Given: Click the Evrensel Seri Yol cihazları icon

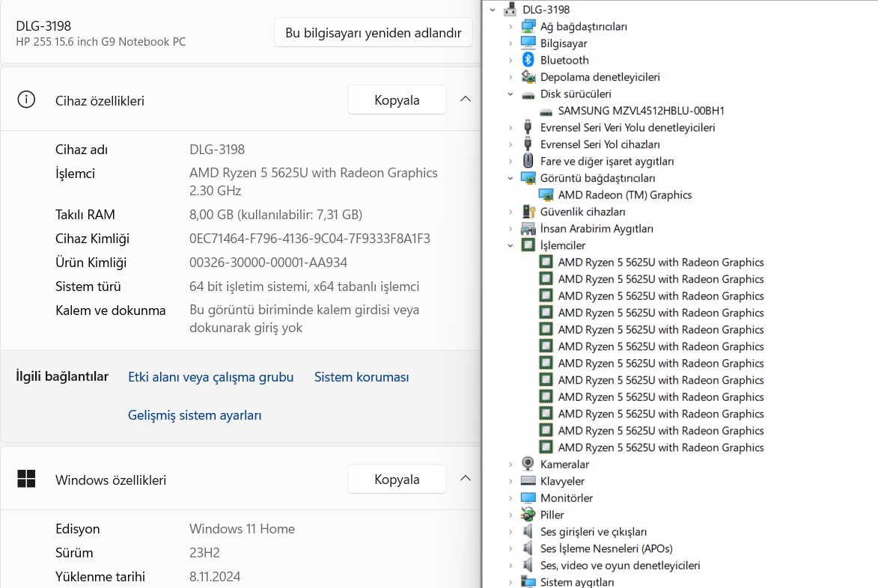Looking at the screenshot, I should point(528,144).
